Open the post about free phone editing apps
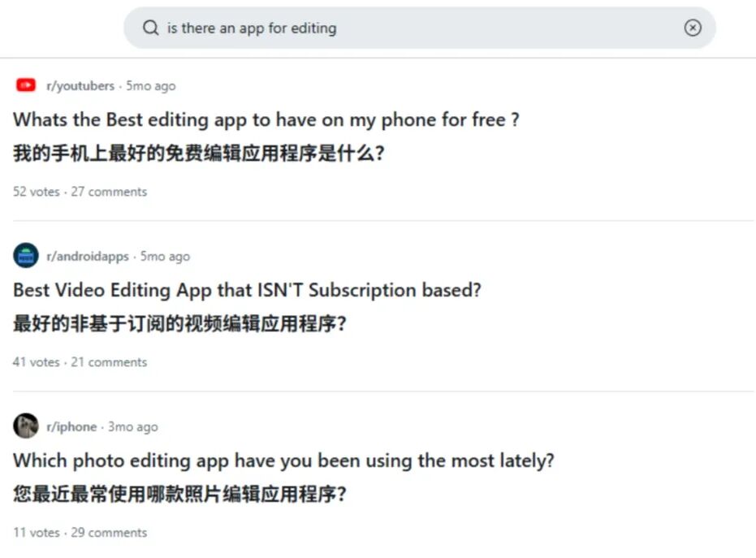 [x=266, y=120]
